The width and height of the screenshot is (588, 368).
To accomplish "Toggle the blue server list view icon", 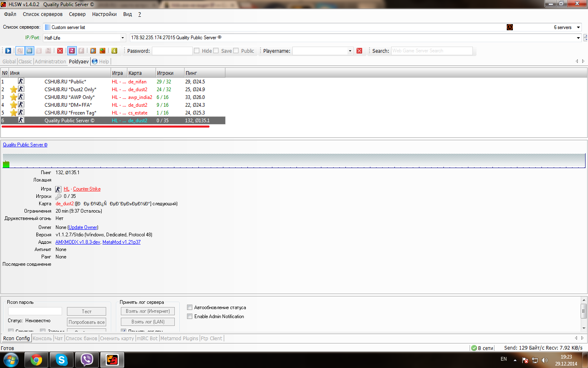I will [29, 51].
